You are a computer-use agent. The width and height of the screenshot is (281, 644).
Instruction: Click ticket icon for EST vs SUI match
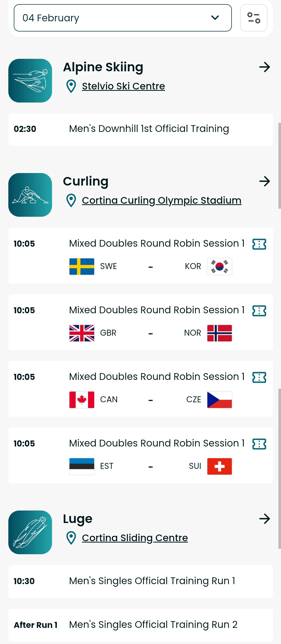[259, 444]
